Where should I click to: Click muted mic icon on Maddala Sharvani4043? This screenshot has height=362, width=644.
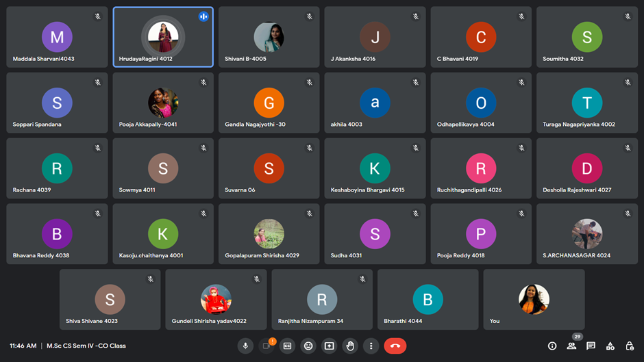pos(98,16)
